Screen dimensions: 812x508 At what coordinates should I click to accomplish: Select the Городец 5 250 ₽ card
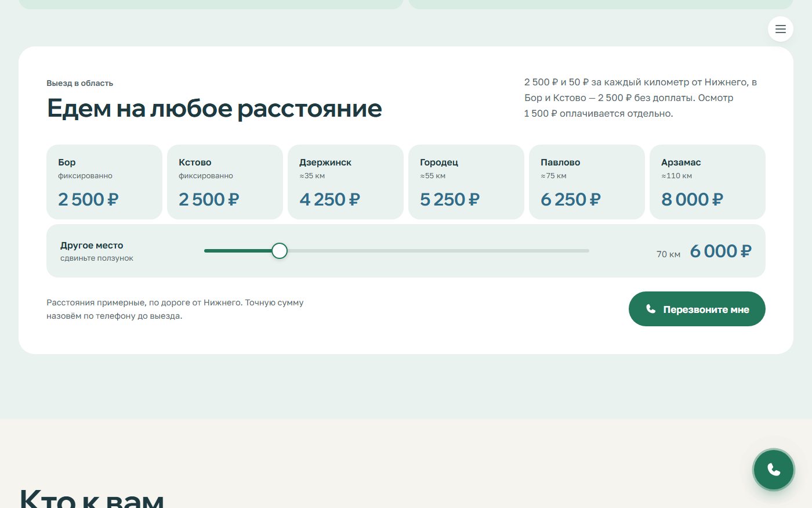coord(466,182)
